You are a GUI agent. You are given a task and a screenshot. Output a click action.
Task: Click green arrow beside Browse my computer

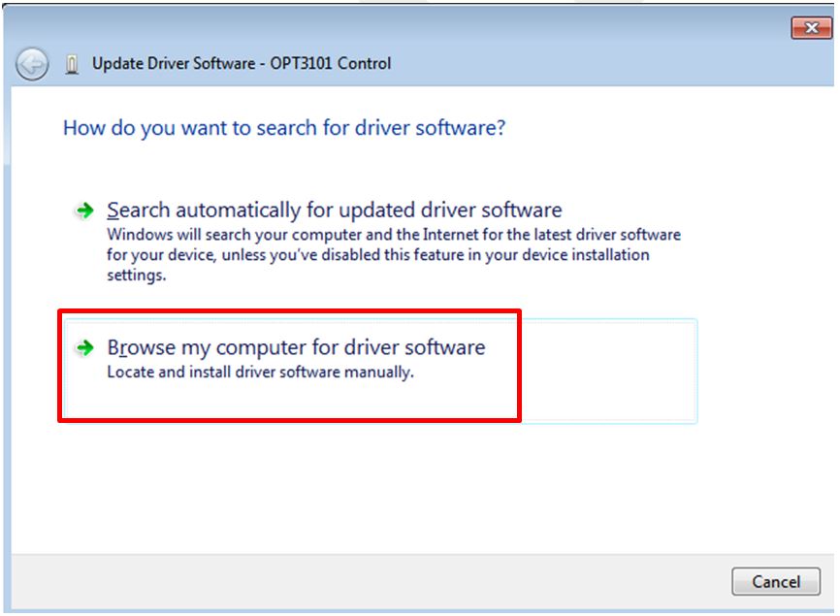[x=84, y=348]
